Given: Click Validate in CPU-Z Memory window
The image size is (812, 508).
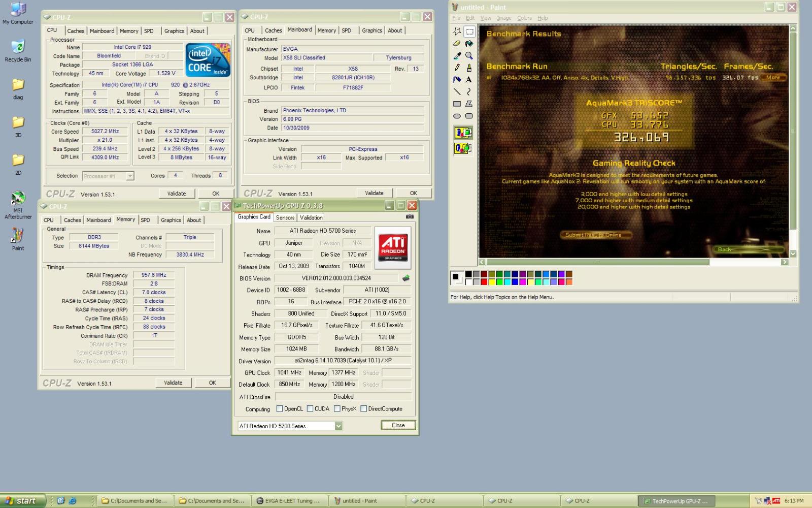Looking at the screenshot, I should pos(173,383).
